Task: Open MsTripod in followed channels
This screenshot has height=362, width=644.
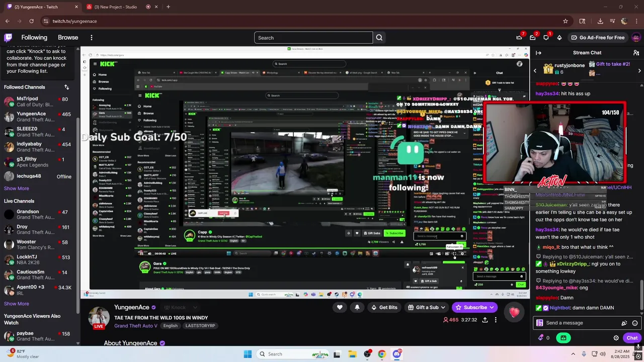Action: coord(38,102)
